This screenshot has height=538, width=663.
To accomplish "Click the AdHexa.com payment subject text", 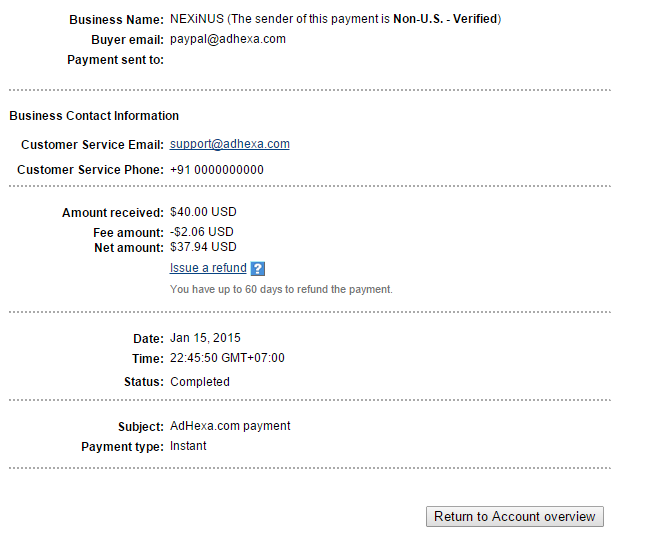I will point(230,426).
